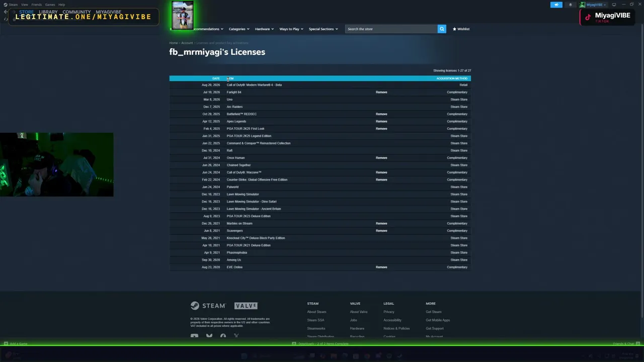This screenshot has height=362, width=644.
Task: Switch to the COMMUNITY tab
Action: tap(76, 12)
